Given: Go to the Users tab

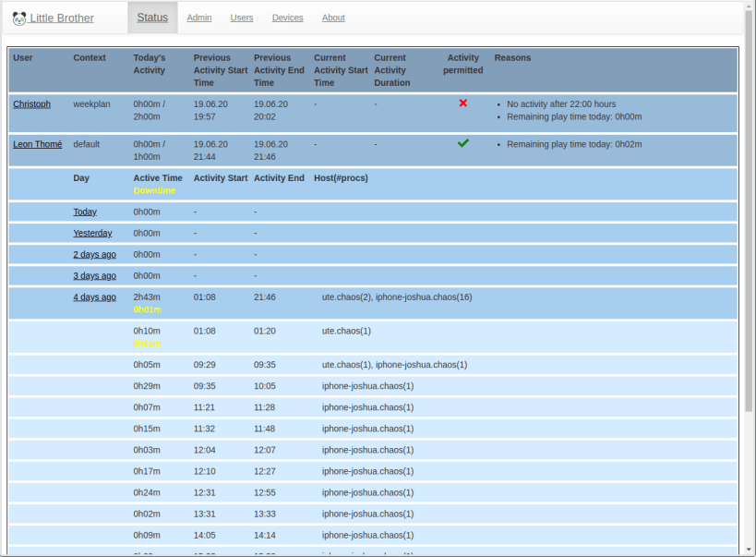Looking at the screenshot, I should pyautogui.click(x=242, y=18).
